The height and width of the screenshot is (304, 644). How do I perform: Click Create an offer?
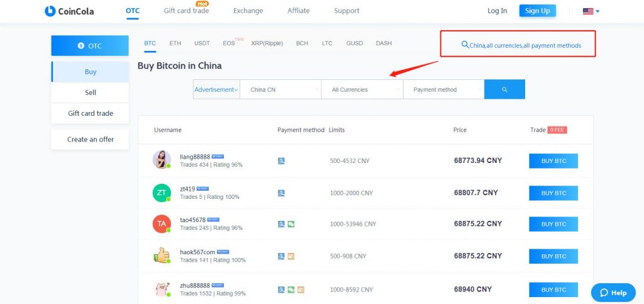pos(90,139)
